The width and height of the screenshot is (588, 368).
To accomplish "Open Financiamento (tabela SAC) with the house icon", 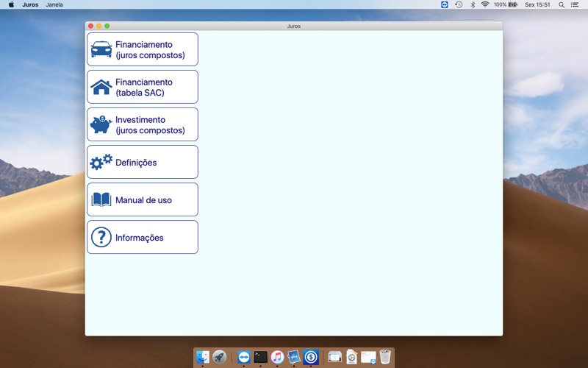I will [143, 87].
